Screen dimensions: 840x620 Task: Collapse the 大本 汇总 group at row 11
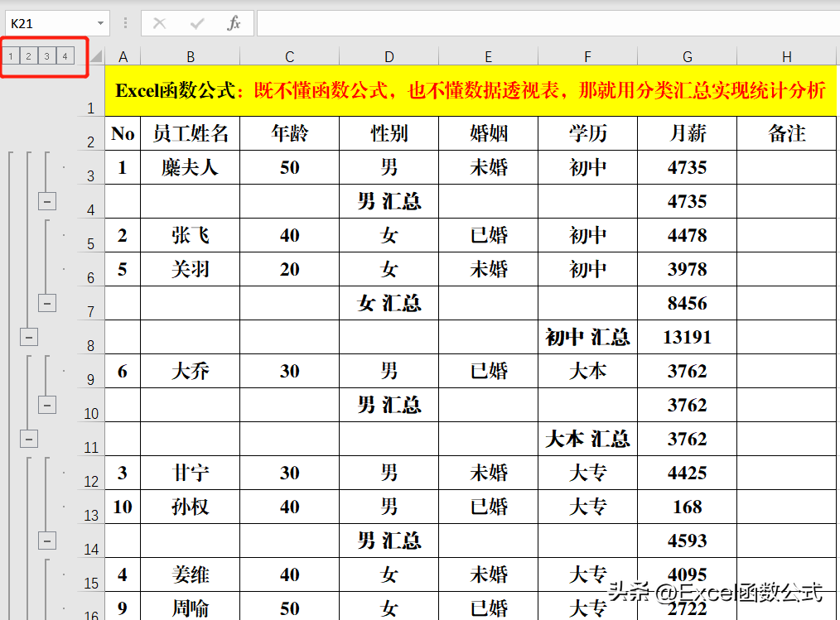[29, 439]
